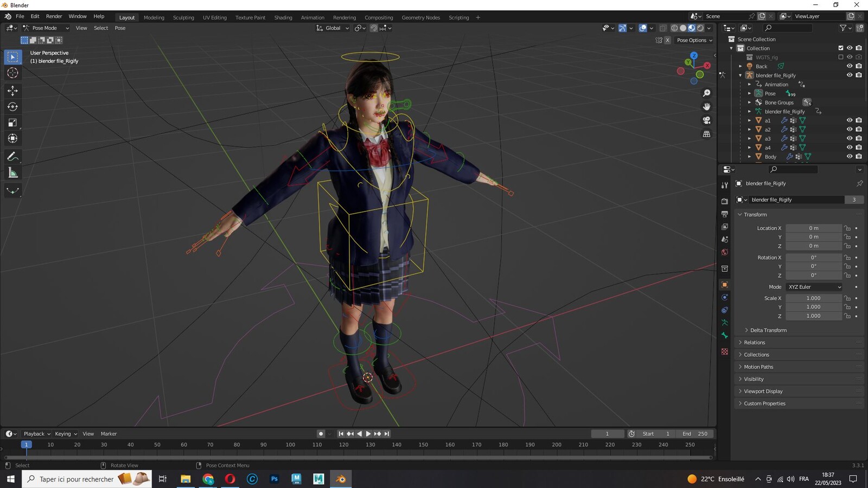Select the Annotate tool
Screen dimensions: 868x488
click(x=12, y=157)
